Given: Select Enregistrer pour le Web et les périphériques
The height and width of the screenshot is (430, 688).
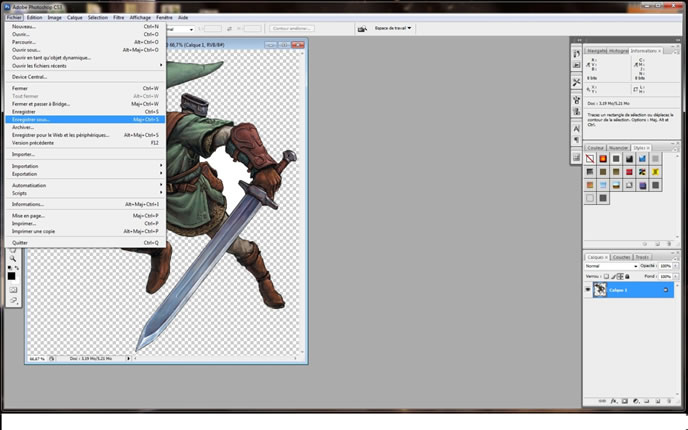Looking at the screenshot, I should (x=86, y=135).
